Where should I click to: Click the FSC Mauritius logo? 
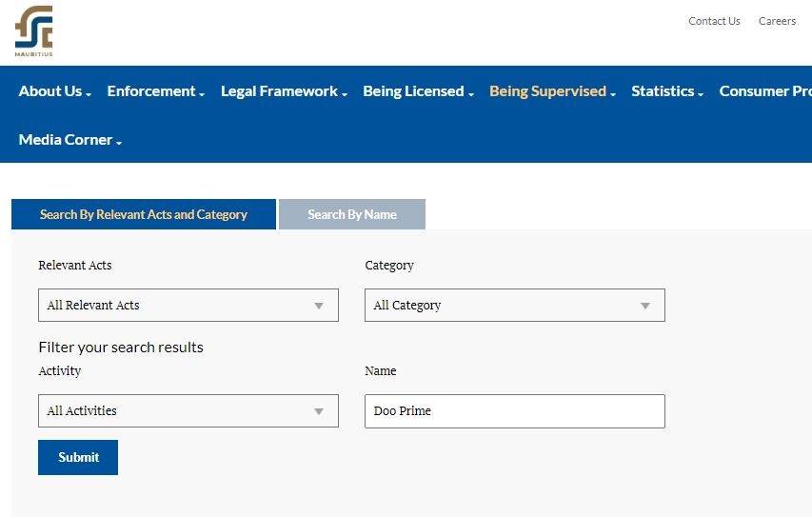(x=33, y=31)
